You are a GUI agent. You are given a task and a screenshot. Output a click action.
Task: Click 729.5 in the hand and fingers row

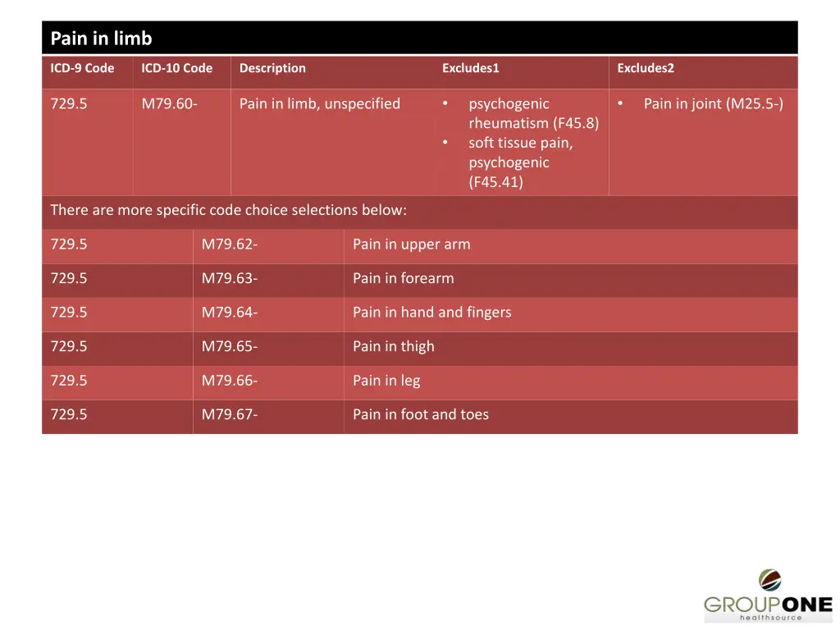[x=69, y=313]
